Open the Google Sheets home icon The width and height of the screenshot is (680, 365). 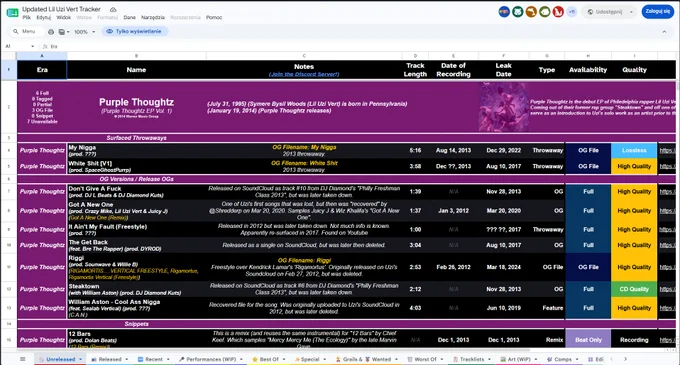point(13,13)
